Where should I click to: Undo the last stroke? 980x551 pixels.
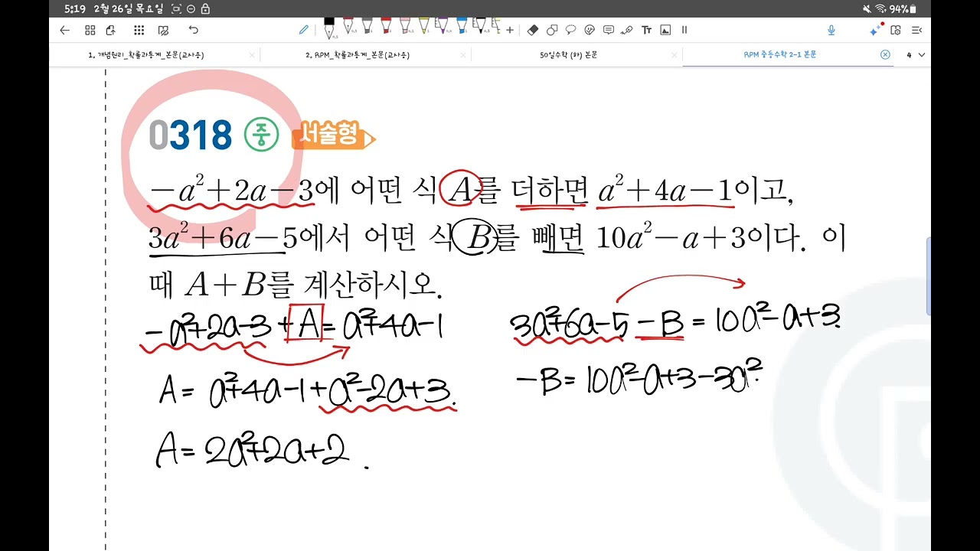tap(194, 30)
